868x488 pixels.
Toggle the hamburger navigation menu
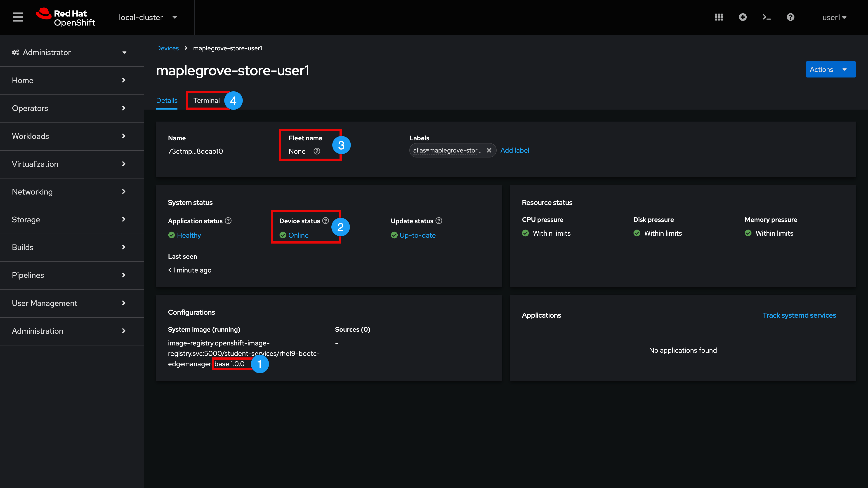[x=18, y=17]
